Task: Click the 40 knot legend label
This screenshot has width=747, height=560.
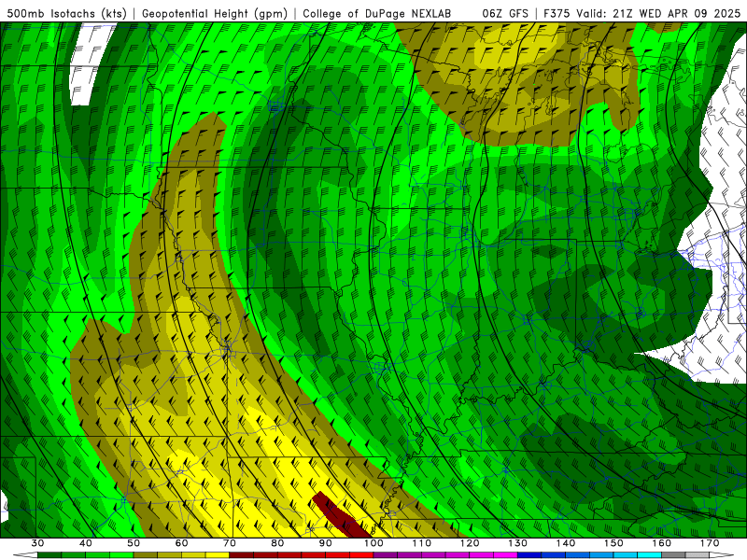Action: click(x=86, y=543)
